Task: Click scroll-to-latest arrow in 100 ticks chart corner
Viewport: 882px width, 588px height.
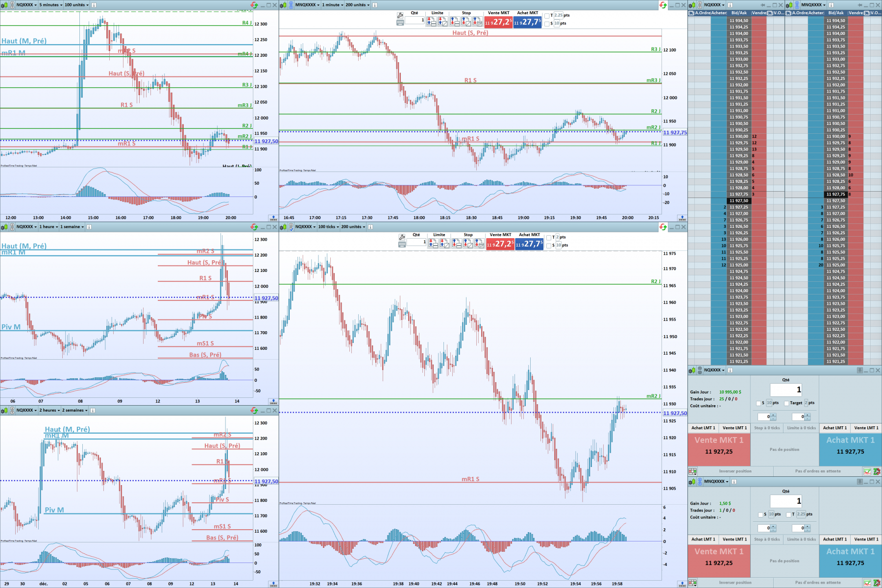Action: (682, 584)
